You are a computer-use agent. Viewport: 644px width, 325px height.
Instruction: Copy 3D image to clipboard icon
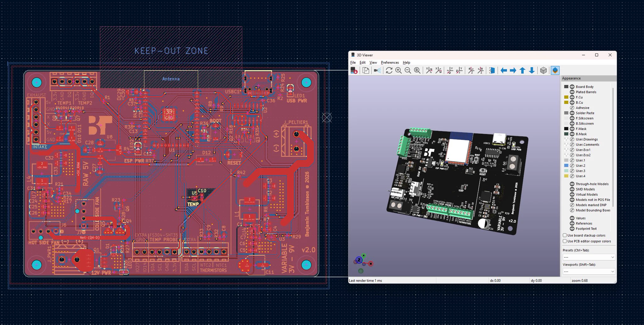[x=366, y=70]
